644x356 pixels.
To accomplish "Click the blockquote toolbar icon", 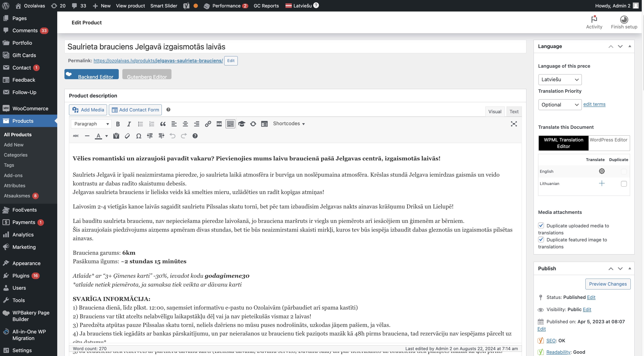I will click(163, 124).
